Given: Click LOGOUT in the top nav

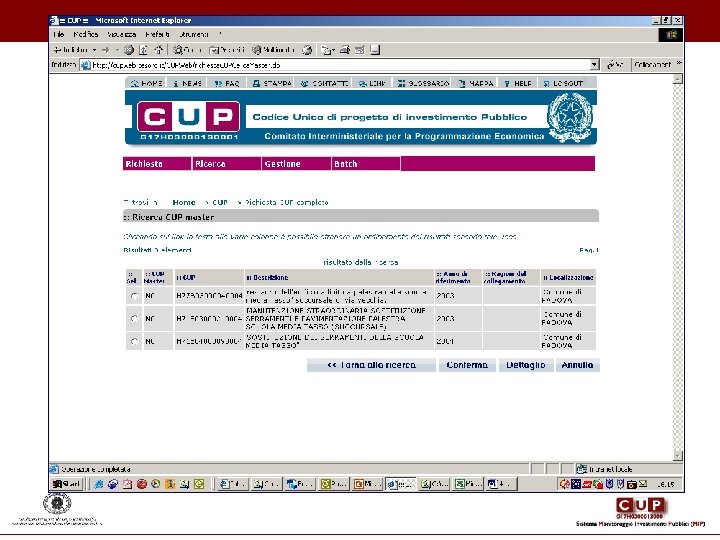Looking at the screenshot, I should click(x=563, y=83).
